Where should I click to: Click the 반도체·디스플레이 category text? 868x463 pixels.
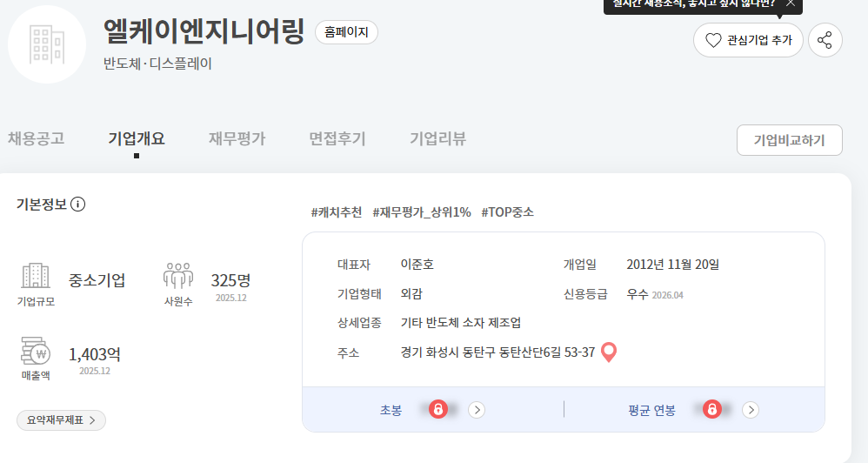coord(157,64)
